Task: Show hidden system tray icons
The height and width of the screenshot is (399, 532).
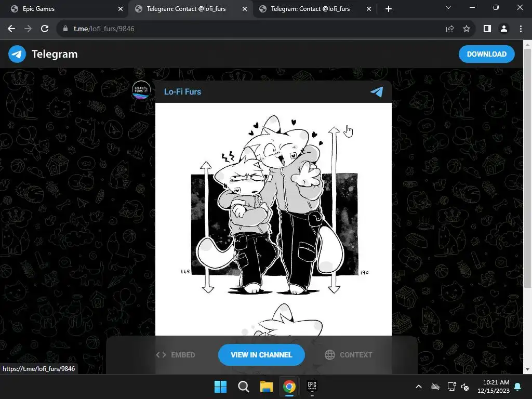Action: [x=419, y=387]
